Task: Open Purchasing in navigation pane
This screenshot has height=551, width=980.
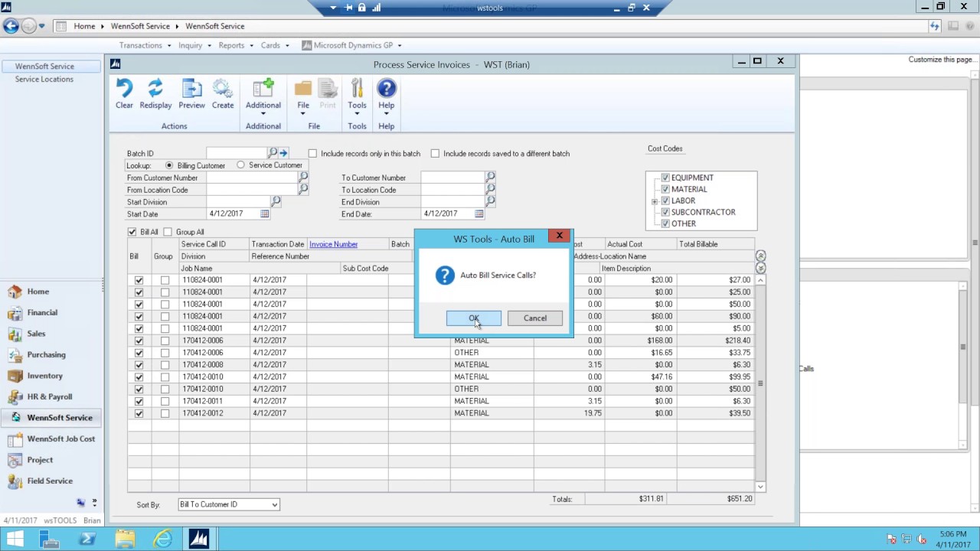Action: pyautogui.click(x=46, y=354)
